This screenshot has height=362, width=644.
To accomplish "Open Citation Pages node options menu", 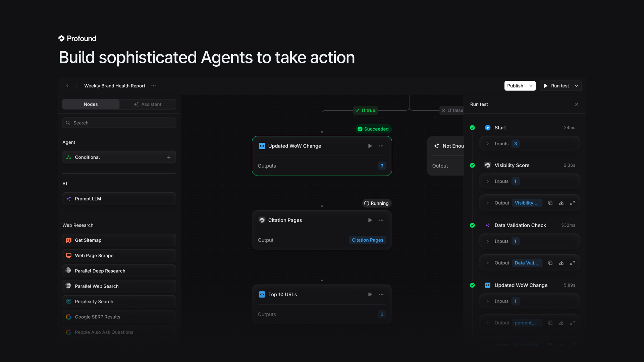I will 381,220.
